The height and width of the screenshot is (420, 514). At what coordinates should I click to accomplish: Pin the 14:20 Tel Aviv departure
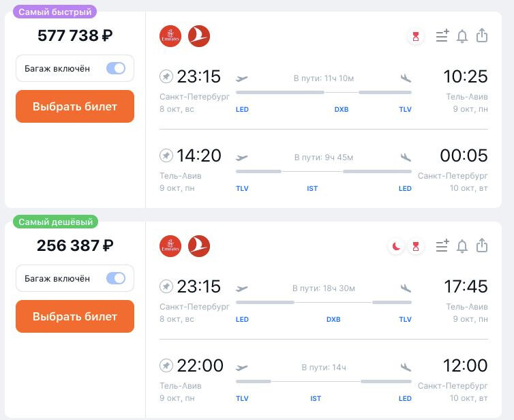166,156
